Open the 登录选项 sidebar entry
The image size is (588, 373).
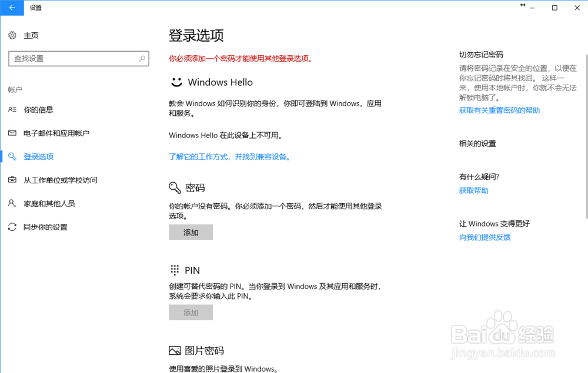pos(38,156)
